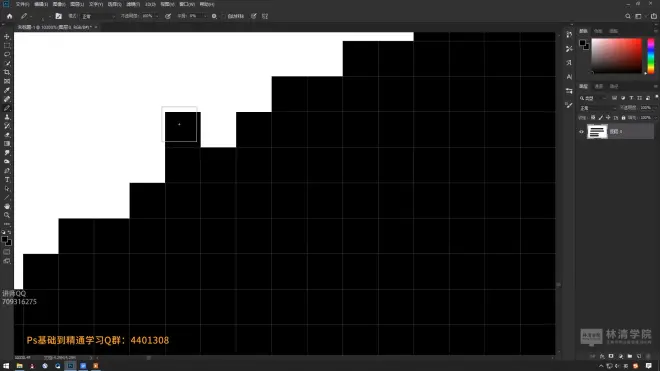Image resolution: width=660 pixels, height=371 pixels.
Task: Select the Hand tool
Action: (7, 206)
